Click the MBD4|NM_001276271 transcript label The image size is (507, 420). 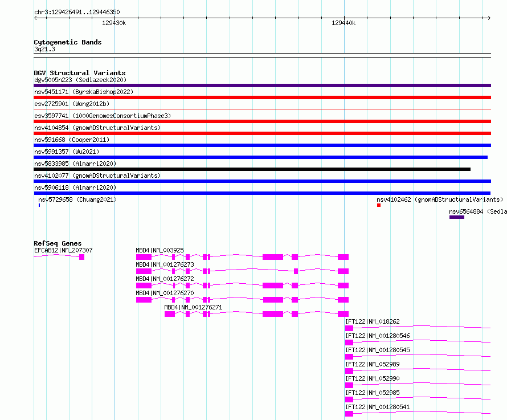(x=193, y=307)
